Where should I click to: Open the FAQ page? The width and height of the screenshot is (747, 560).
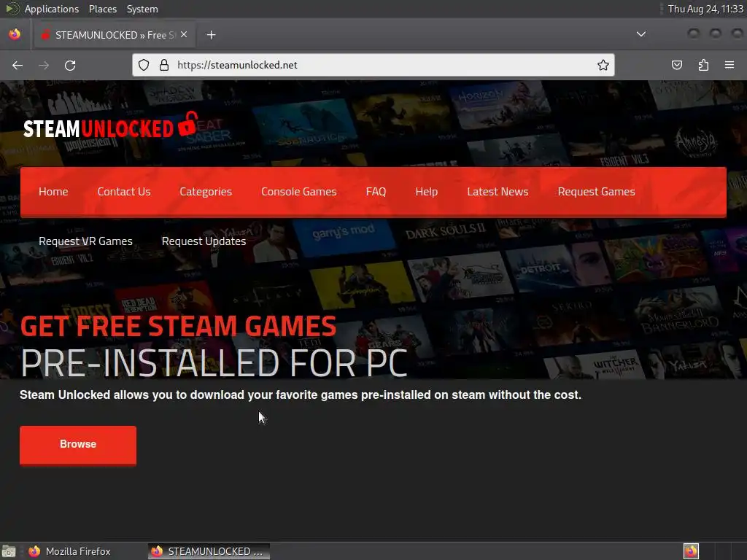point(376,192)
